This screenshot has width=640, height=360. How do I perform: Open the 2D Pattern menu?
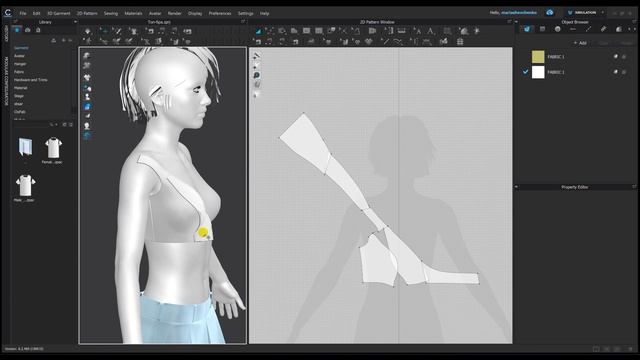[x=87, y=13]
